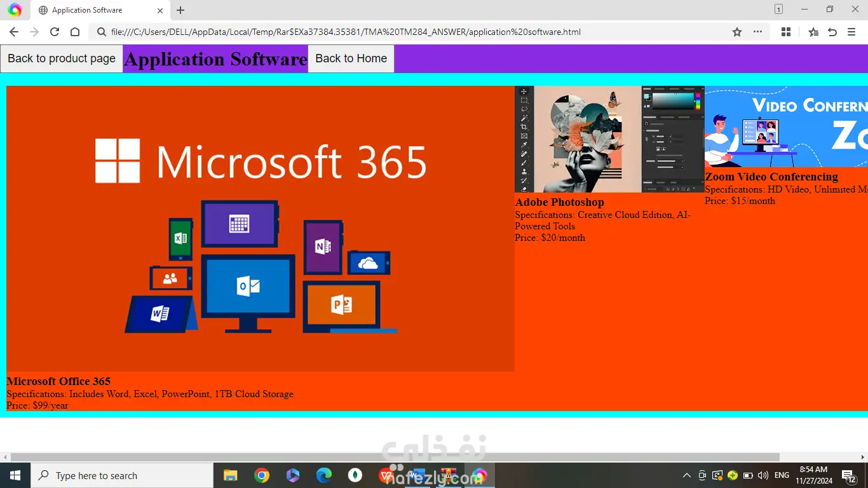Viewport: 868px width, 488px height.
Task: Click the Microsoft Office 365 title
Action: [58, 381]
